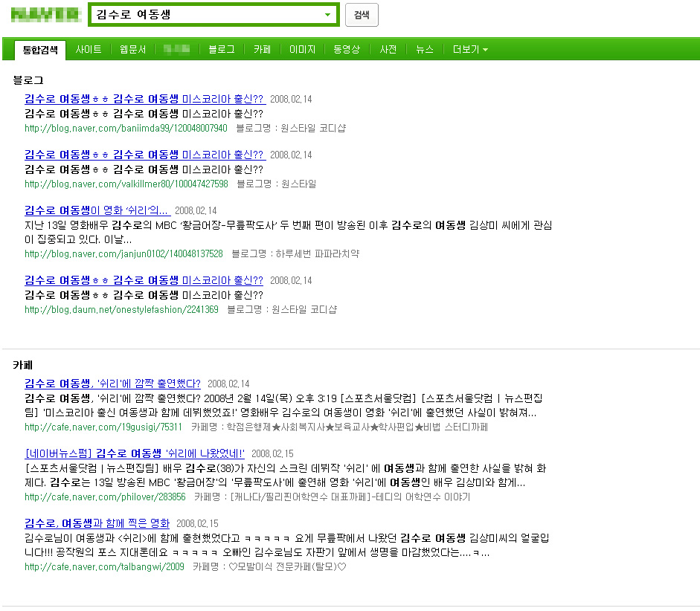
Task: Select the 통합검색 tab
Action: pos(40,50)
